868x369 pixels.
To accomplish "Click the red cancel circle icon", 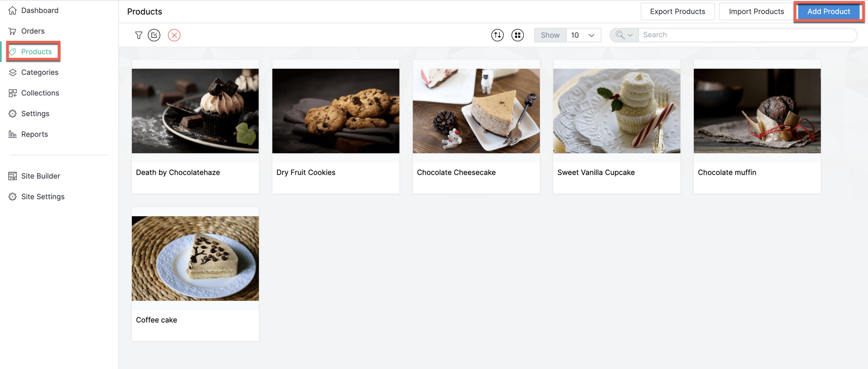I will click(174, 35).
